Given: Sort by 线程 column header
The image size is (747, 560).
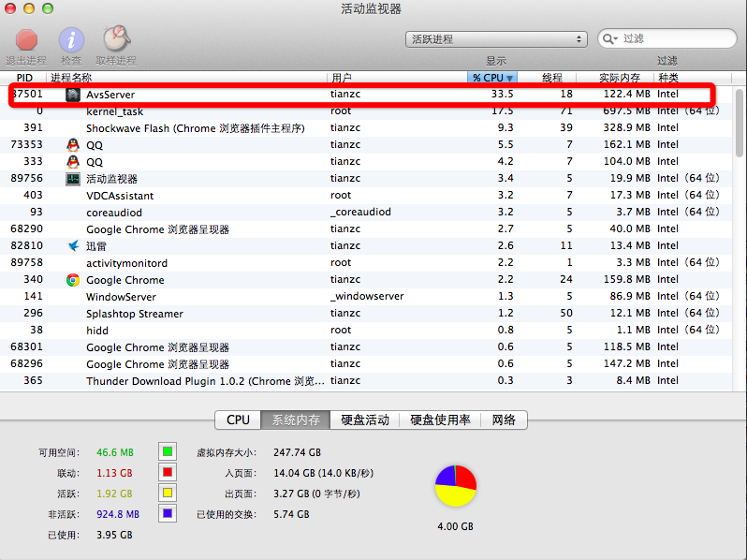Looking at the screenshot, I should pyautogui.click(x=547, y=77).
